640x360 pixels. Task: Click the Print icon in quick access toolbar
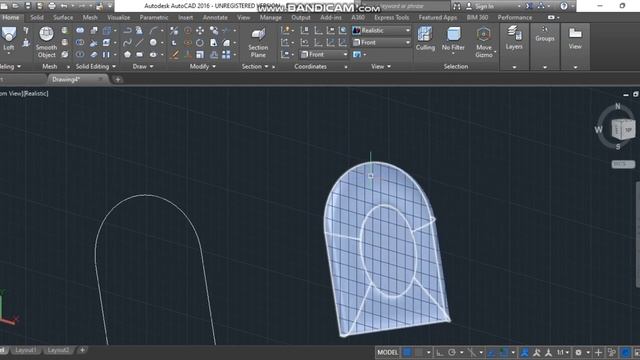point(52,6)
